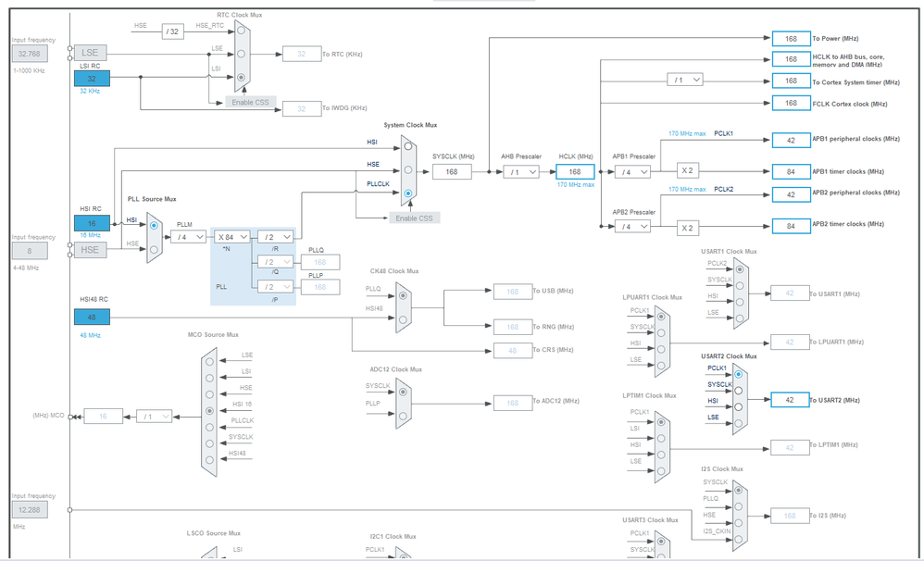Expand the APB2 Prescaler dropdown
Image resolution: width=924 pixels, height=561 pixels.
[632, 226]
